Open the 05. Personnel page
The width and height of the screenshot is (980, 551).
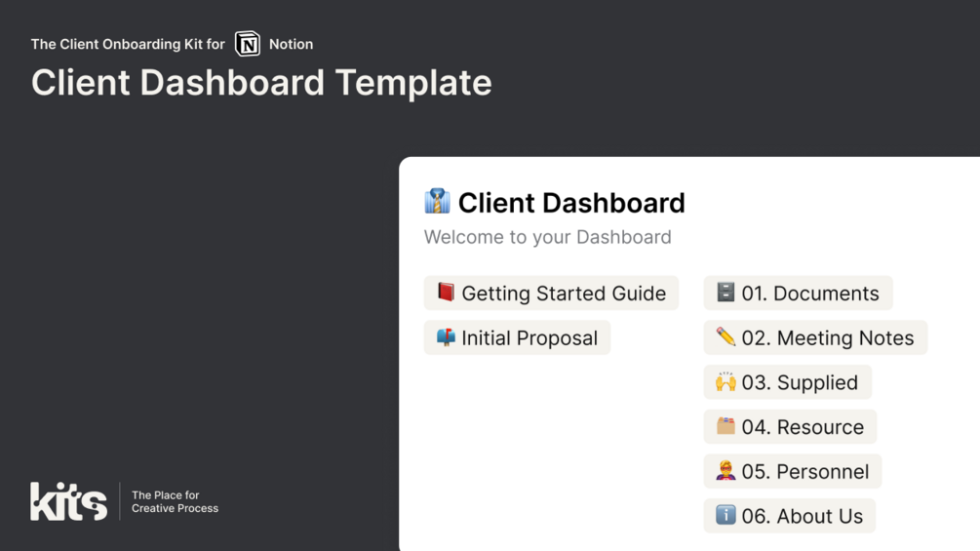click(804, 472)
